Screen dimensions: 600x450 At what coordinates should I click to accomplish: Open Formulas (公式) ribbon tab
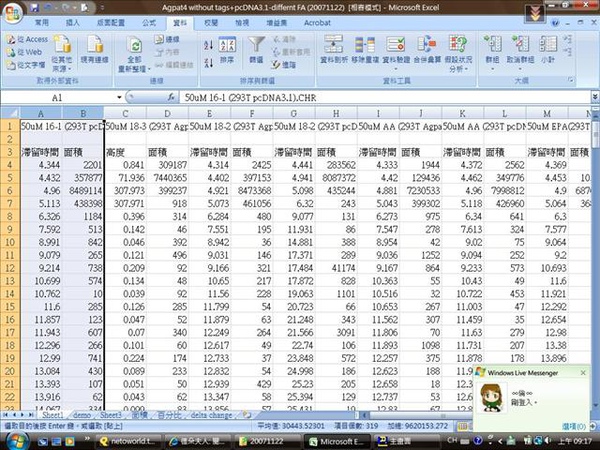[x=149, y=23]
